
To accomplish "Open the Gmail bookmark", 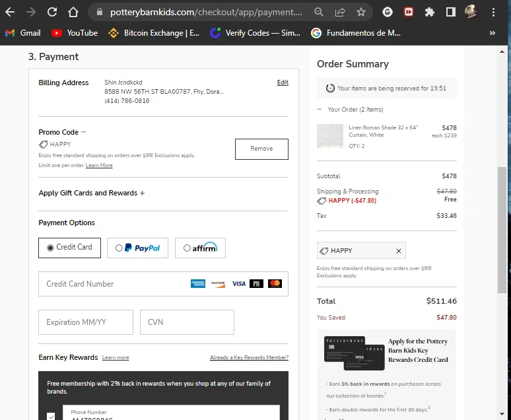I will point(23,33).
